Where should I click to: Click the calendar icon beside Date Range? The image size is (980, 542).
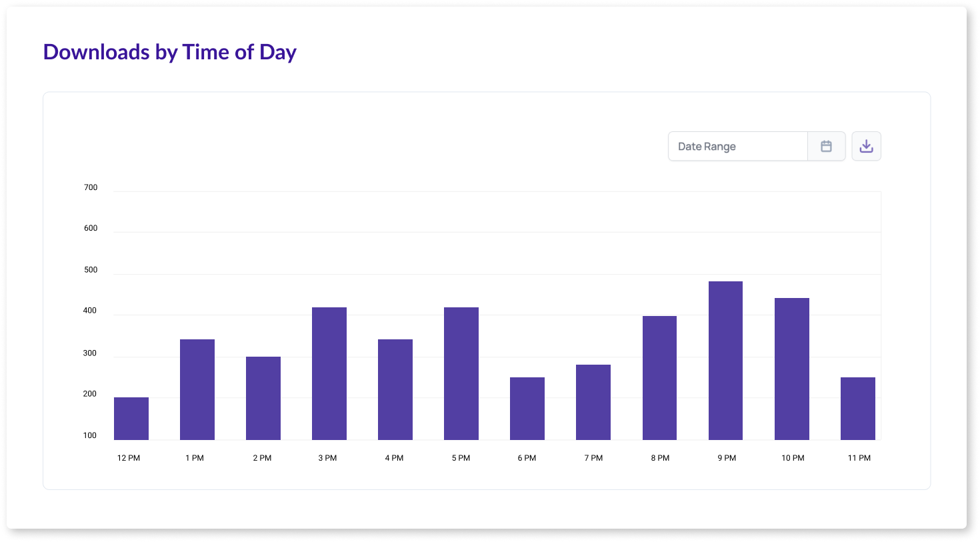[x=826, y=146]
